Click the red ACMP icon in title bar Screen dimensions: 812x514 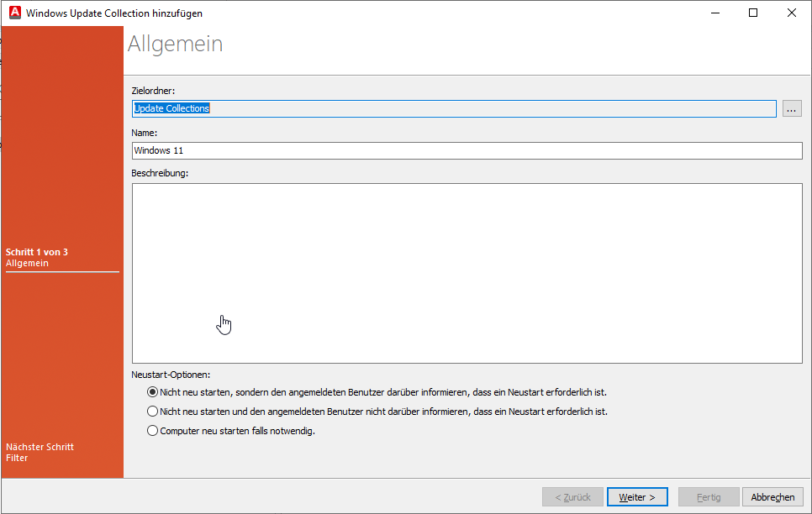pyautogui.click(x=13, y=13)
